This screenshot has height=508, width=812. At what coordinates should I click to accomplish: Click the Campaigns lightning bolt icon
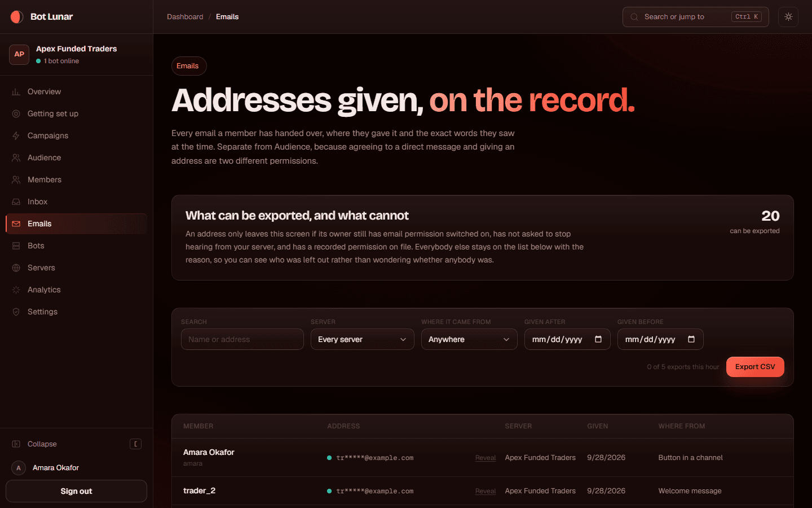tap(16, 136)
